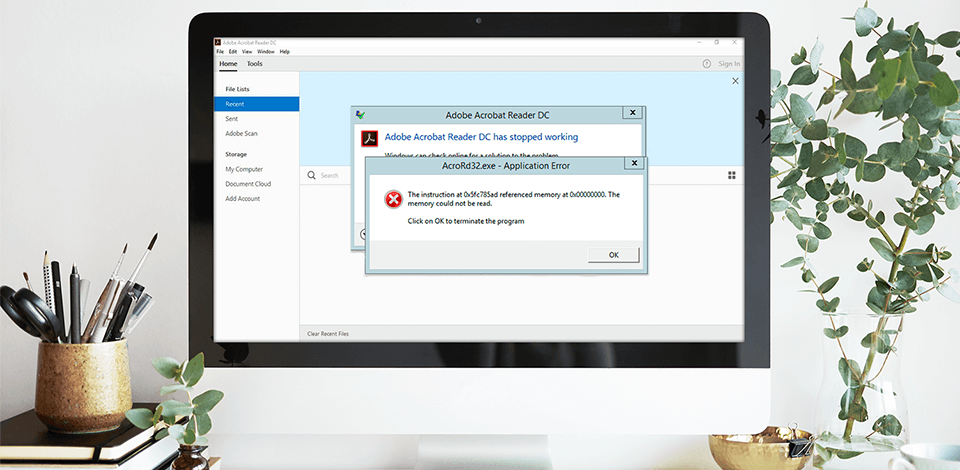Switch to the Home tab

click(x=228, y=64)
